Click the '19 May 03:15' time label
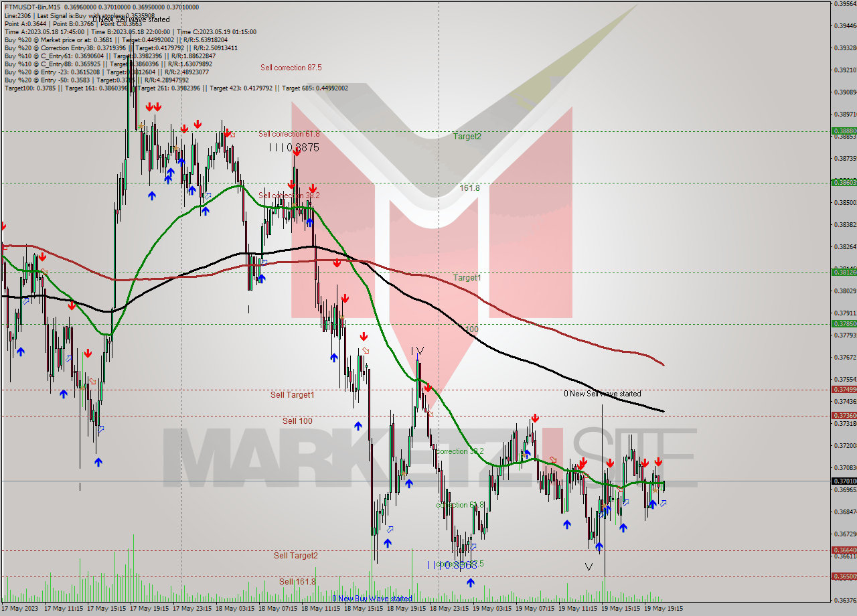Viewport: 857px width, 616px height. 492,609
